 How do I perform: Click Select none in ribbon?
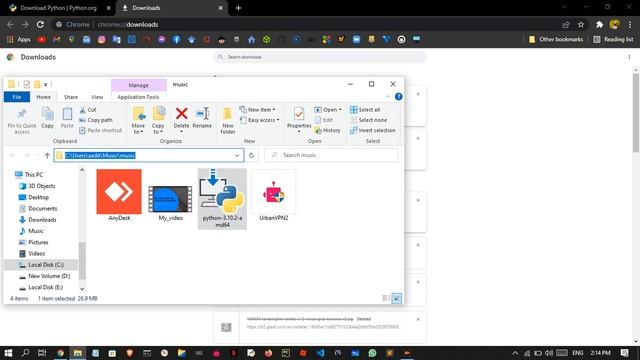coord(369,120)
